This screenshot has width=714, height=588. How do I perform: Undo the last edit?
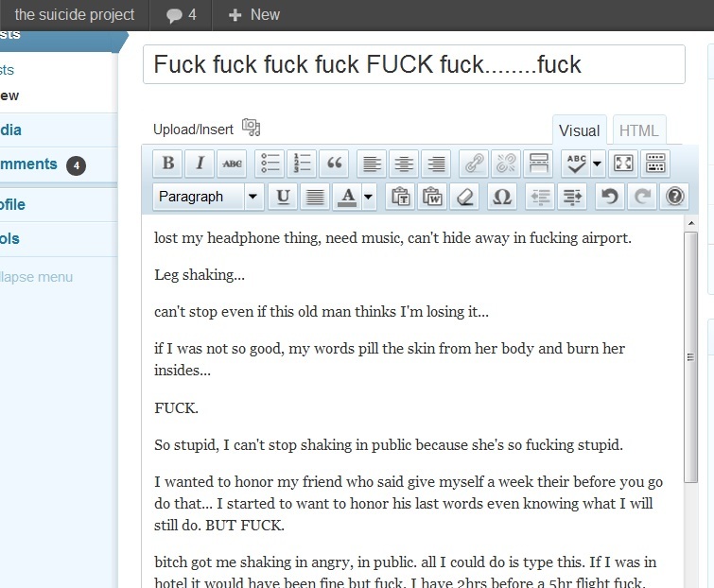point(610,197)
